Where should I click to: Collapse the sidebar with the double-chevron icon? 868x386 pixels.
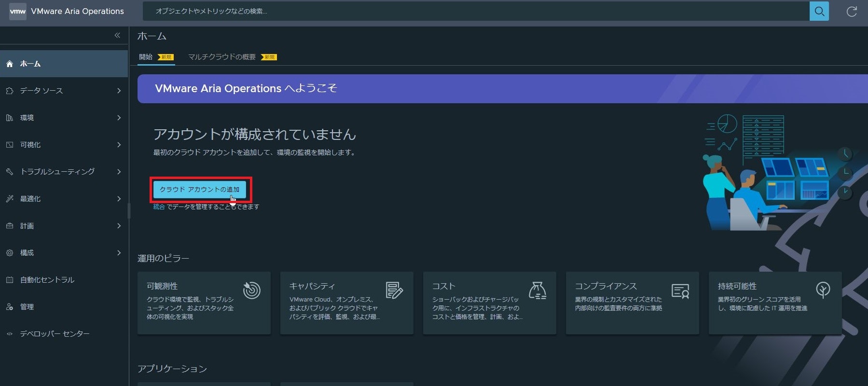117,35
